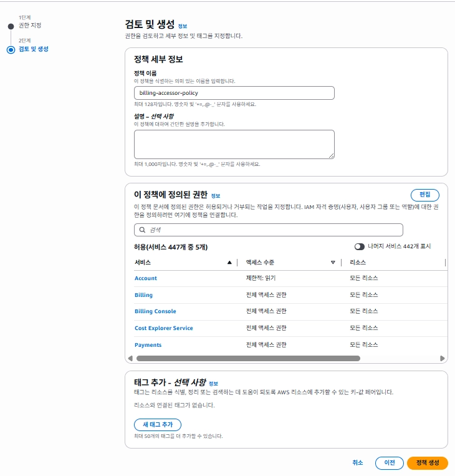Click inside the 설명 text area
The image size is (455, 476).
234,144
